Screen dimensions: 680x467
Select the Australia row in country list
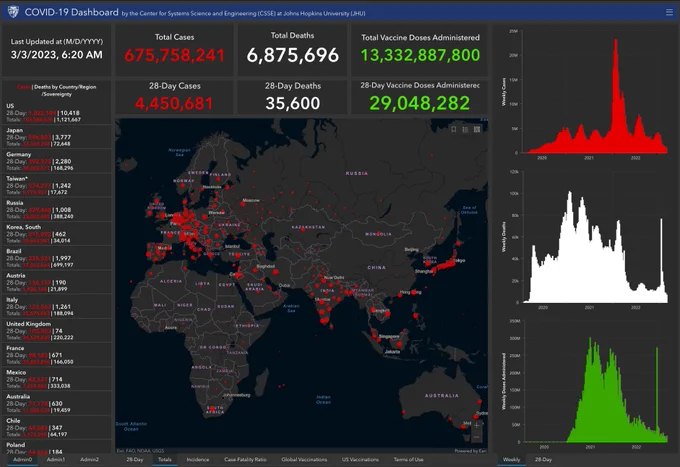[57, 403]
